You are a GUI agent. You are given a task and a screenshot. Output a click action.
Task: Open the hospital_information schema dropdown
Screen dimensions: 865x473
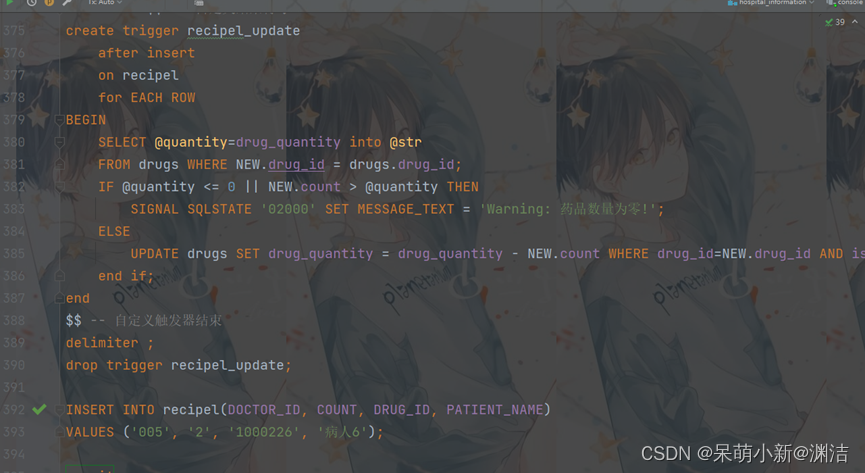(x=771, y=2)
